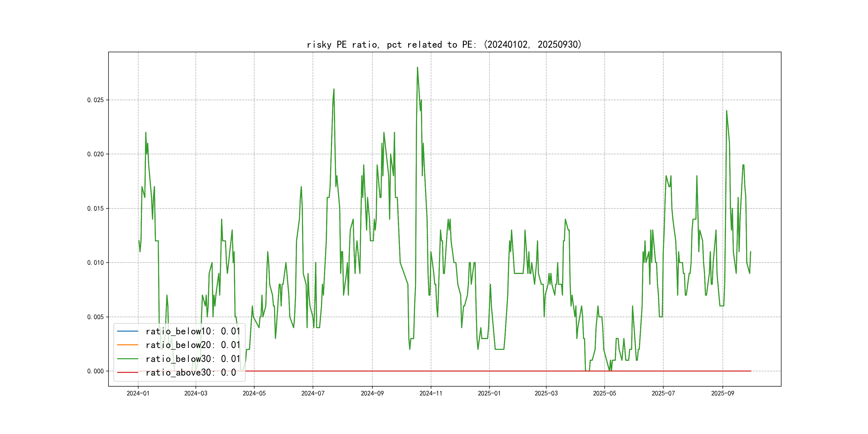Select the ratio_above30: 0.0 legend label
Viewport: 868px width, 434px height.
191,372
